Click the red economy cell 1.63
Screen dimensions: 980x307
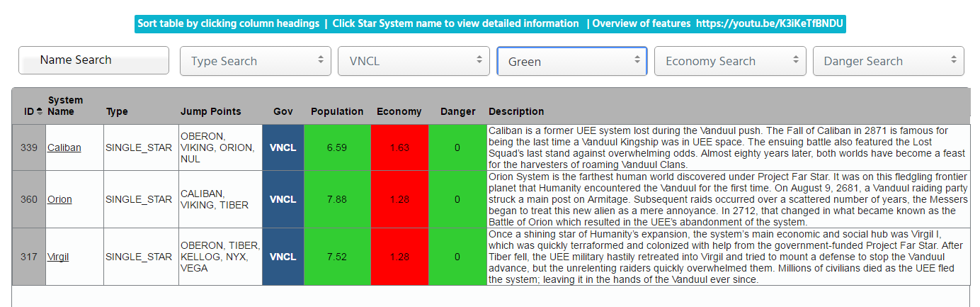pyautogui.click(x=400, y=147)
